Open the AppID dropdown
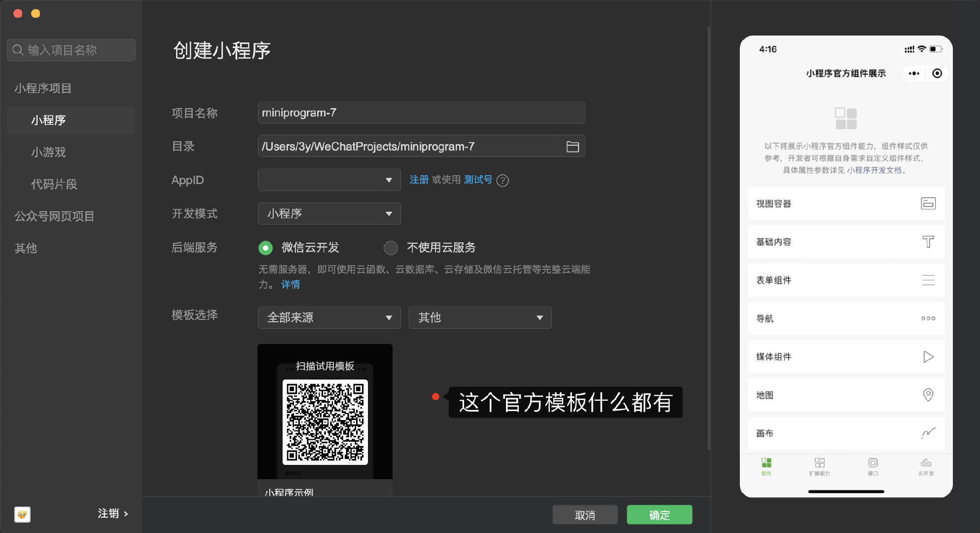980x533 pixels. tap(329, 180)
